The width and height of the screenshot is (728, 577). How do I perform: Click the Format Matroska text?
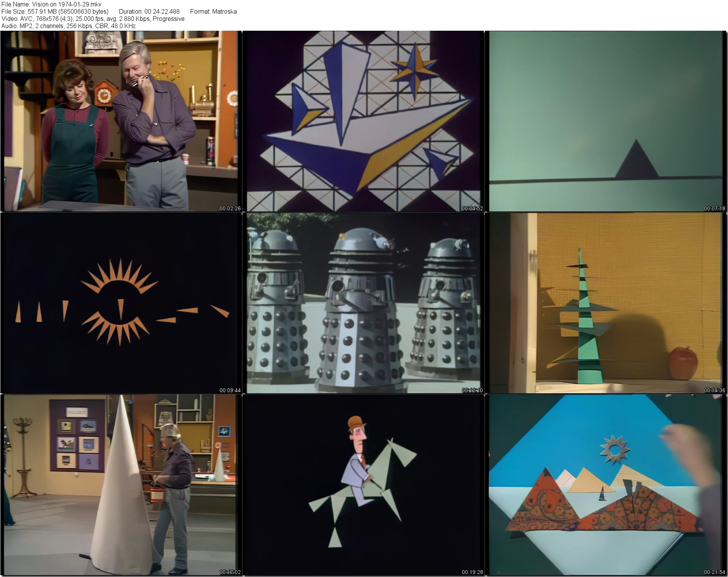tap(213, 11)
